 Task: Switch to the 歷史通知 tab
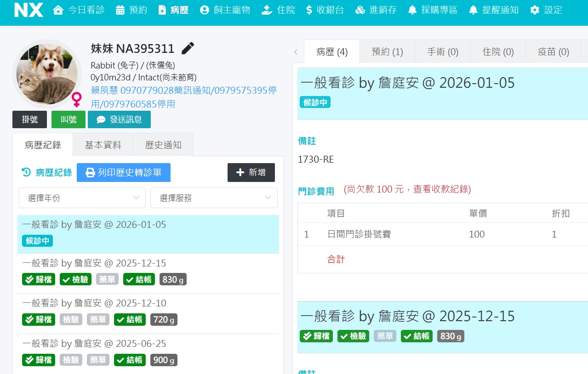(x=163, y=145)
